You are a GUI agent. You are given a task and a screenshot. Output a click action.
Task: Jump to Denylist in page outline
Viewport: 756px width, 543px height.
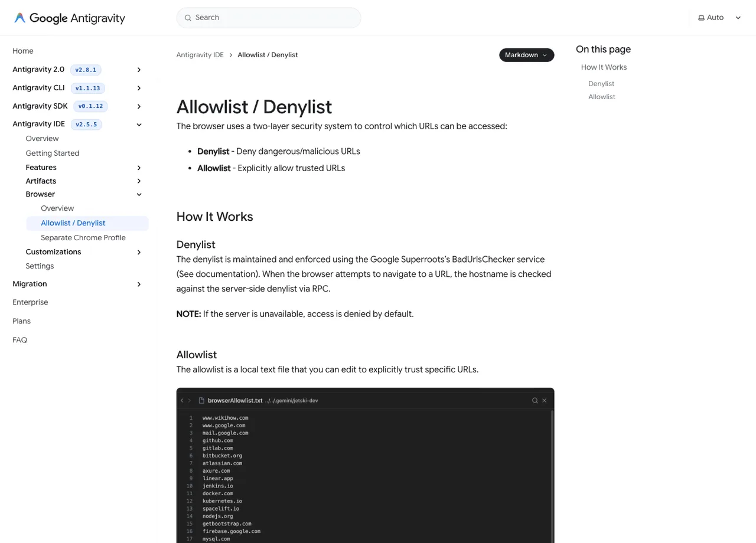(601, 84)
